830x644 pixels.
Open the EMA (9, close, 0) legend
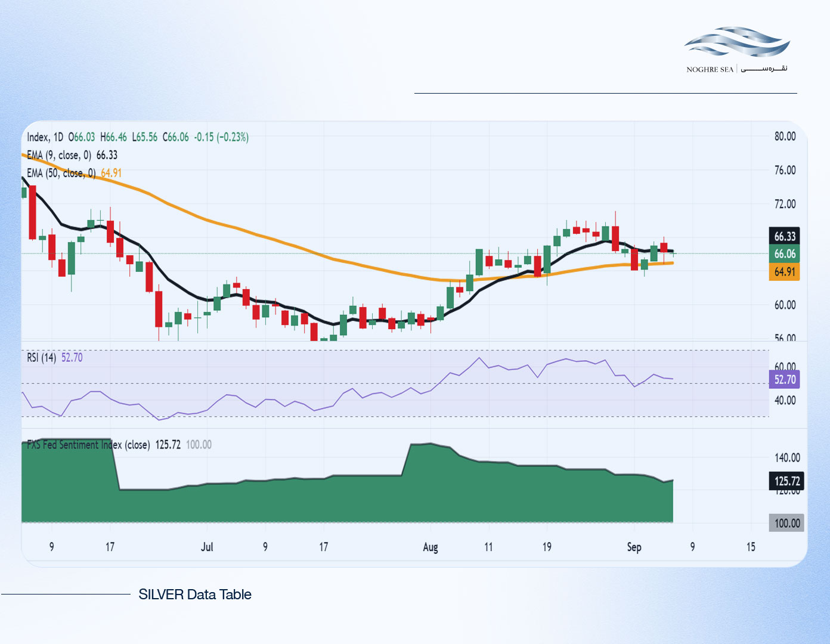(x=72, y=155)
